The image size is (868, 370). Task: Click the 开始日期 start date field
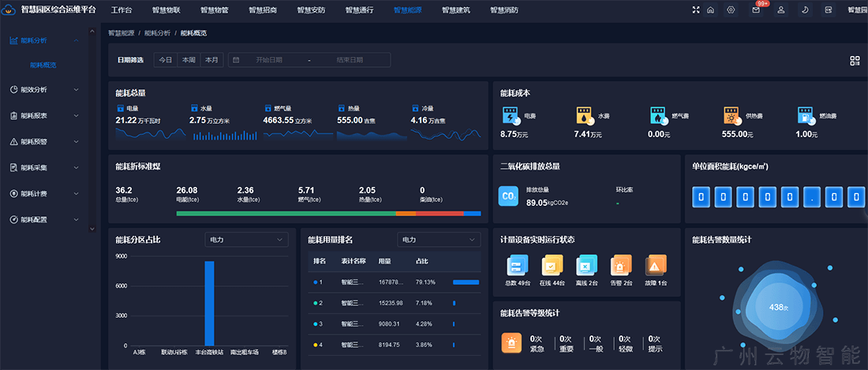(269, 60)
